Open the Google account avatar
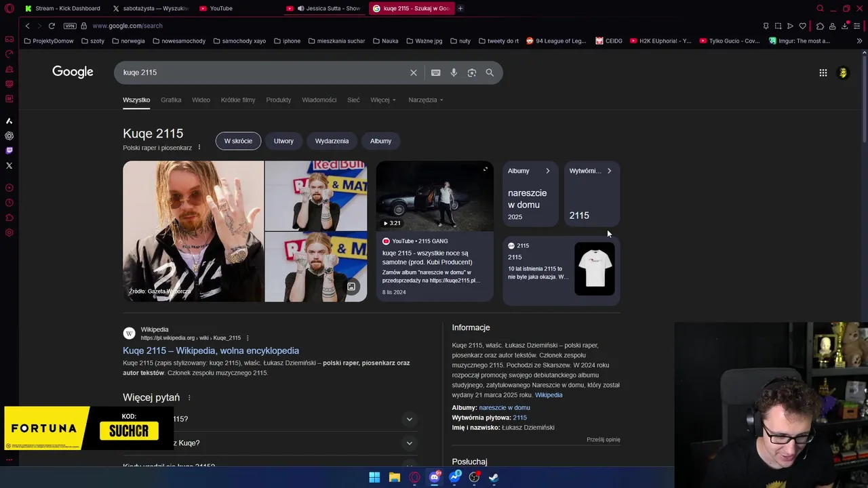The image size is (868, 488). click(843, 73)
